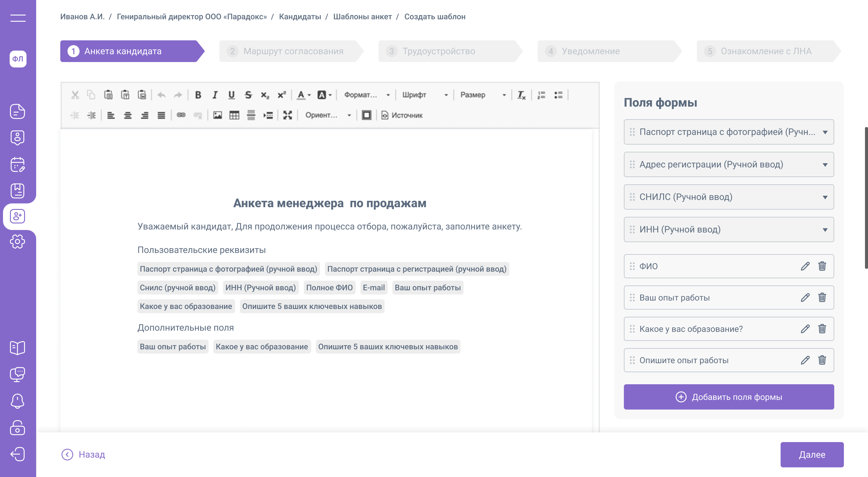This screenshot has height=477, width=868.
Task: Open the Размер size dropdown
Action: click(483, 95)
